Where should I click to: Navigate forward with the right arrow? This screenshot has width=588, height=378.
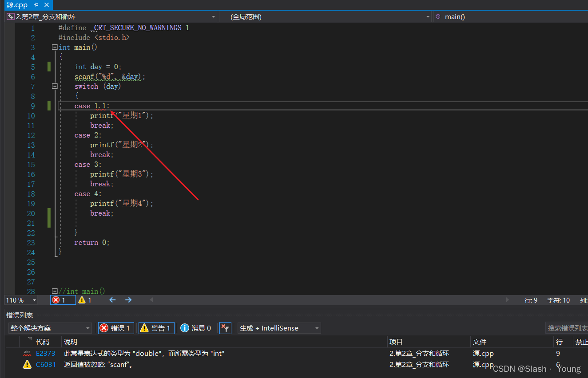(128, 300)
